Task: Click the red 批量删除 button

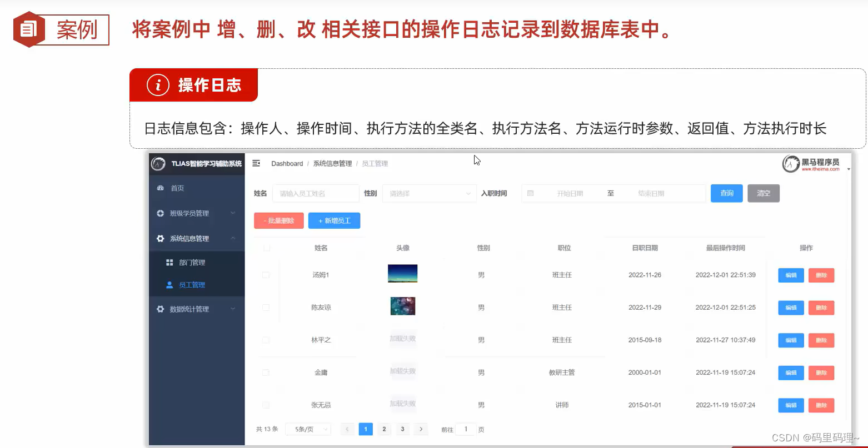Action: (279, 220)
